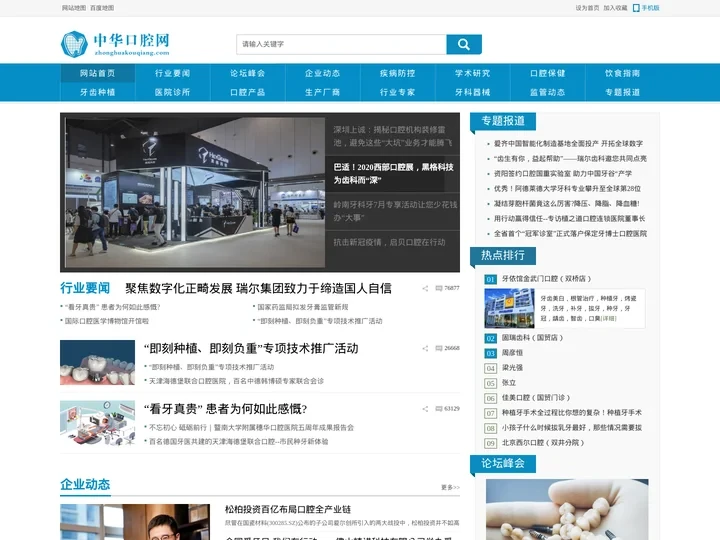Click share icon beside 即刻种植 article
720x540 pixels.
tap(425, 349)
